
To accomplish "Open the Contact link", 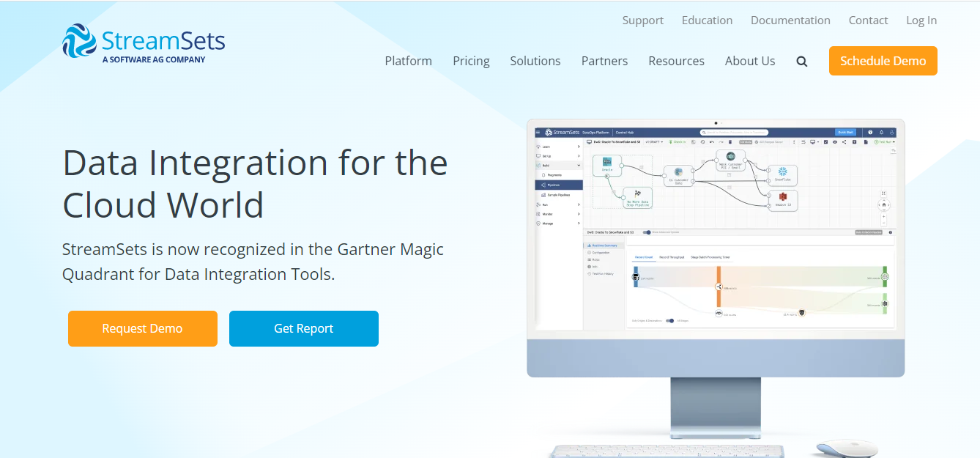I will point(868,21).
